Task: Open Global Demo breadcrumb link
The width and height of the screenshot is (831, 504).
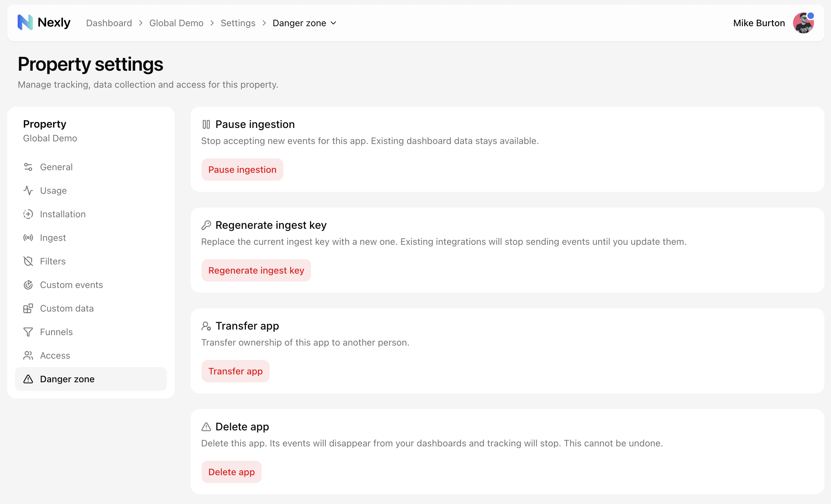Action: click(x=176, y=23)
